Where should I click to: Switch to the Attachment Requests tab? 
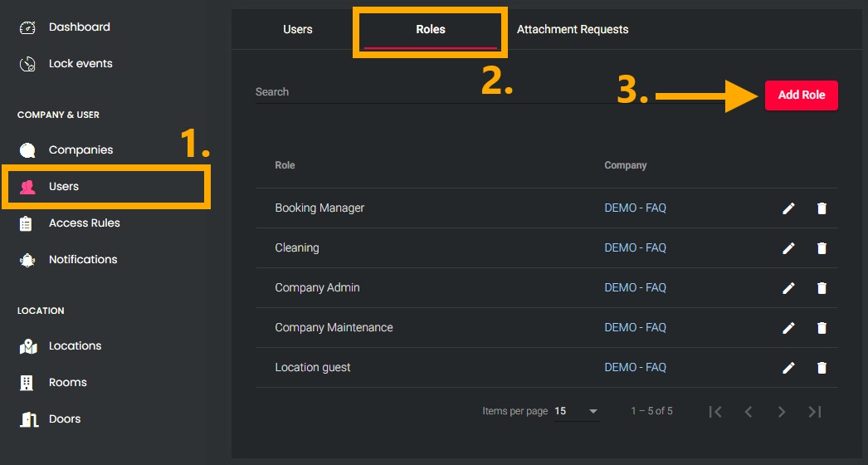click(573, 30)
